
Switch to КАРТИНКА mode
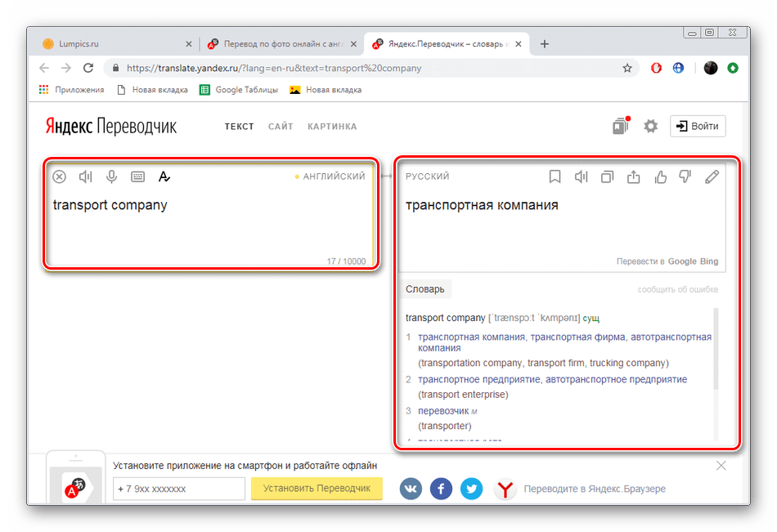coord(332,127)
